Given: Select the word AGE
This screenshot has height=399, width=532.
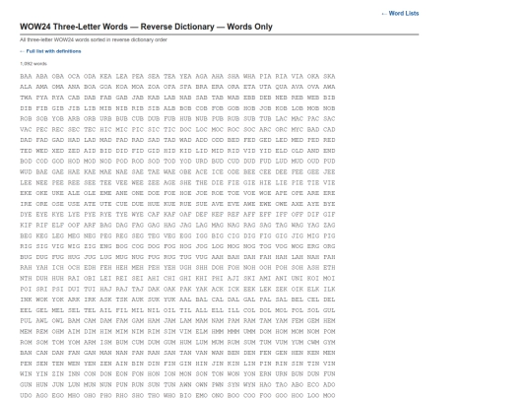Looking at the screenshot, I should coord(169,183).
